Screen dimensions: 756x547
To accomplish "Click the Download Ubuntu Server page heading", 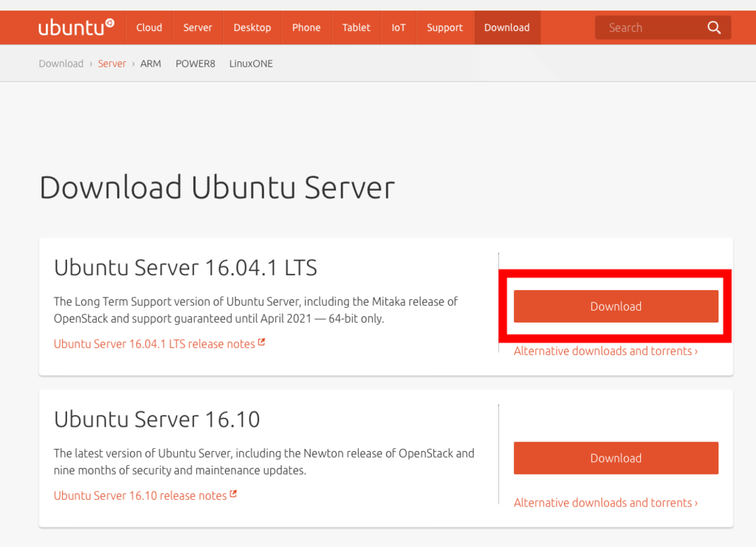I will pos(217,188).
